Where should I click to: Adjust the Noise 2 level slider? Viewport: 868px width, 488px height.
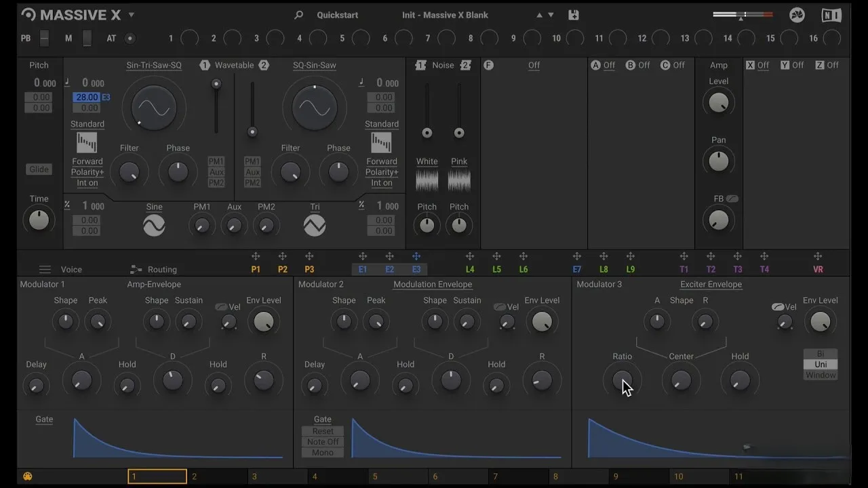pos(459,110)
